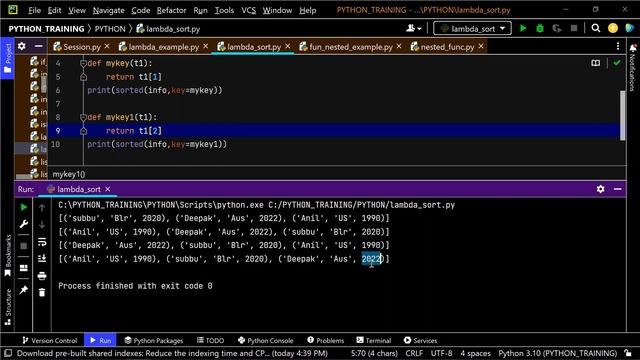Open Terminal tool window
Screen dimensions: 640x360
373,340
